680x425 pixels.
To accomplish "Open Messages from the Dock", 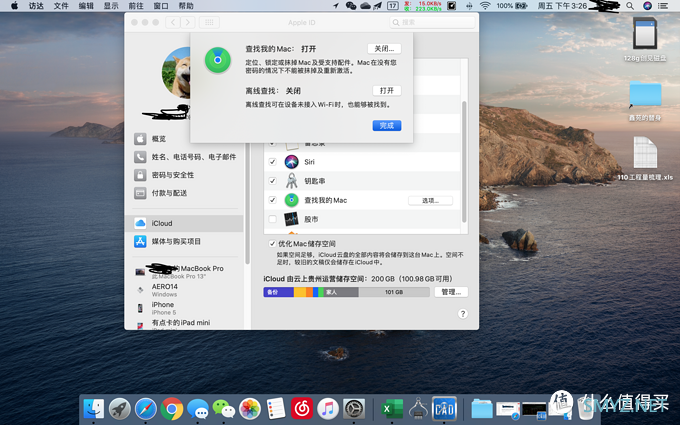I will tap(198, 409).
